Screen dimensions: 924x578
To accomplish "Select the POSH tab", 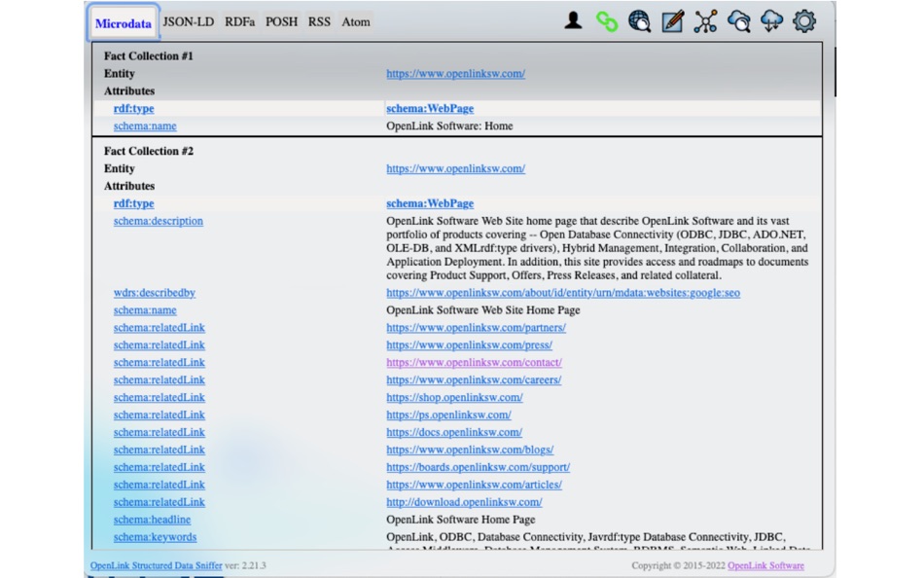I will tap(282, 21).
